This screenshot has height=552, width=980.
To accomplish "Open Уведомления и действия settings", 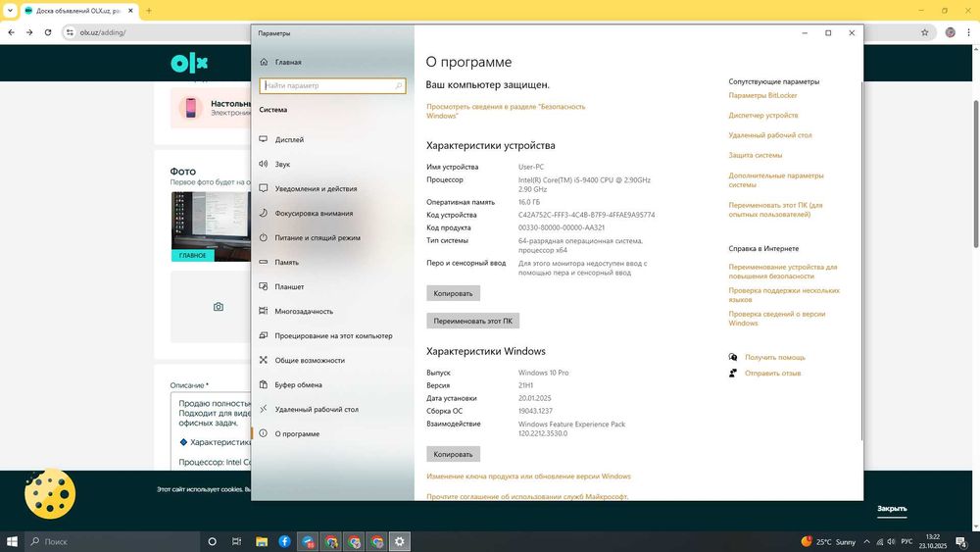I will [308, 188].
